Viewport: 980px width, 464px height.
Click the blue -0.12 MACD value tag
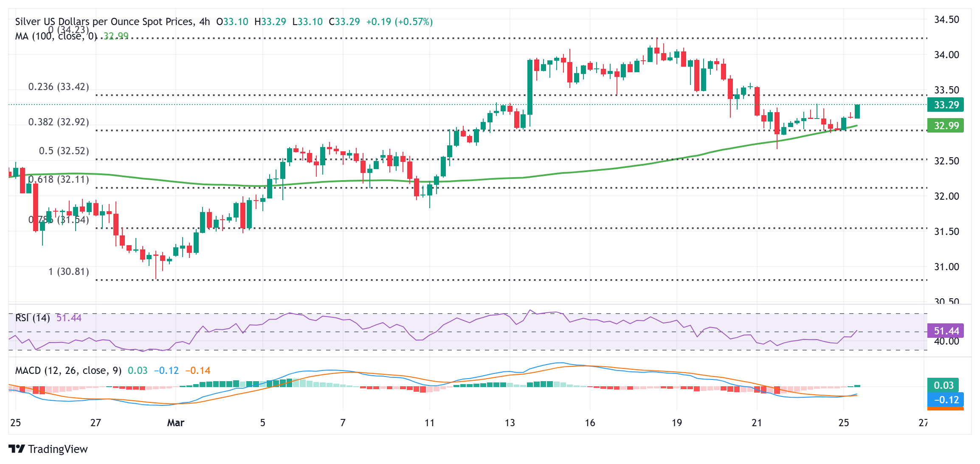pyautogui.click(x=946, y=400)
